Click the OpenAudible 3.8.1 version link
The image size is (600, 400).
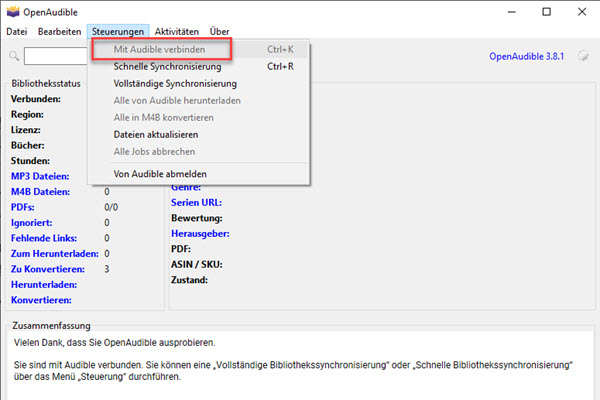click(527, 56)
